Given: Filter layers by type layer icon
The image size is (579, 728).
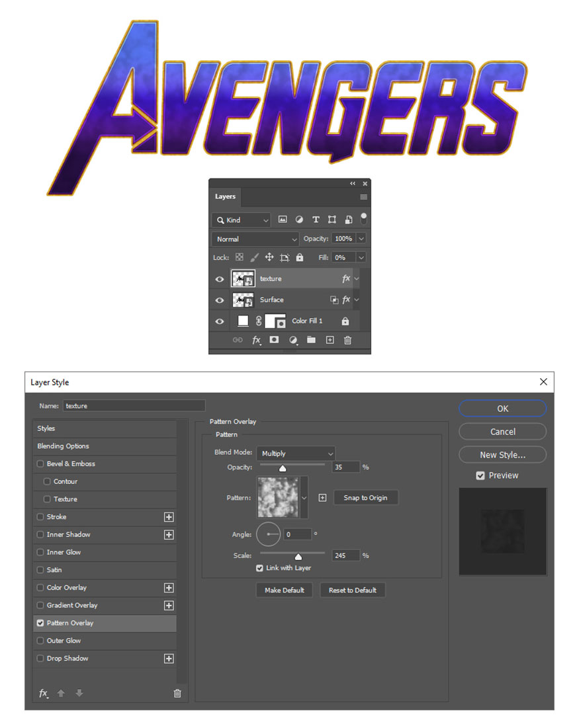Looking at the screenshot, I should [316, 220].
